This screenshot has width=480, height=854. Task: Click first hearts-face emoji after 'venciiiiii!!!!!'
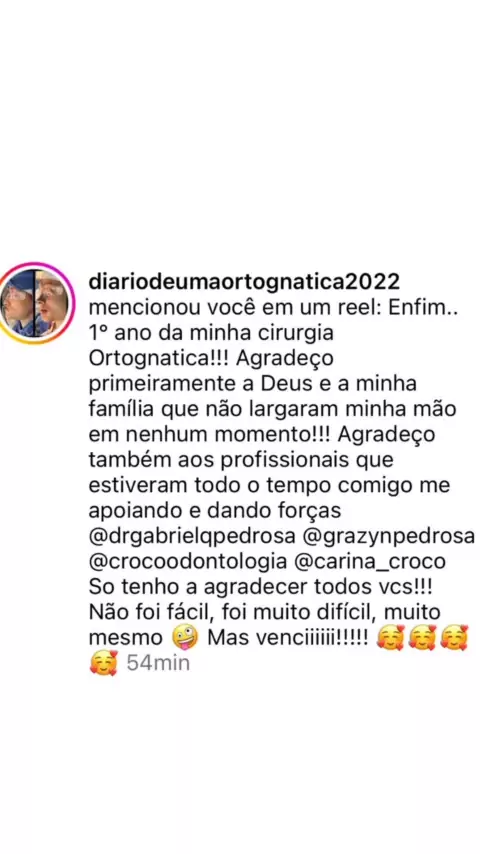click(390, 638)
